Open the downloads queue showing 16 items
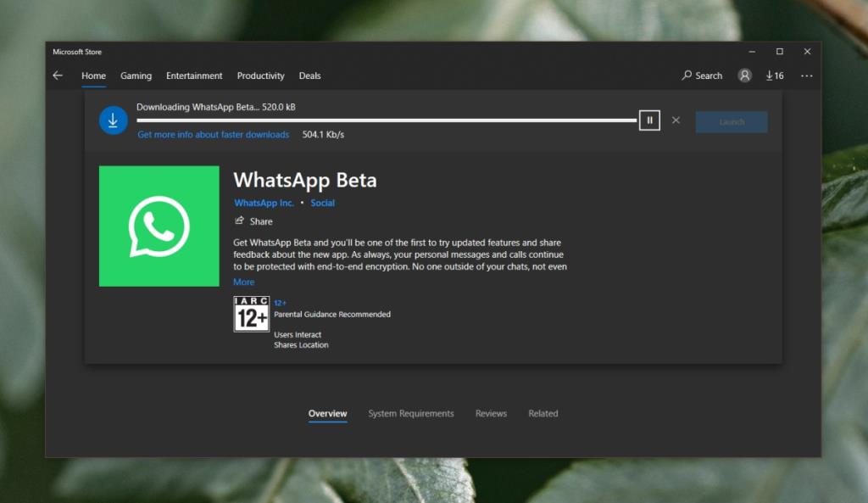Viewport: 868px width, 503px height. pyautogui.click(x=774, y=75)
